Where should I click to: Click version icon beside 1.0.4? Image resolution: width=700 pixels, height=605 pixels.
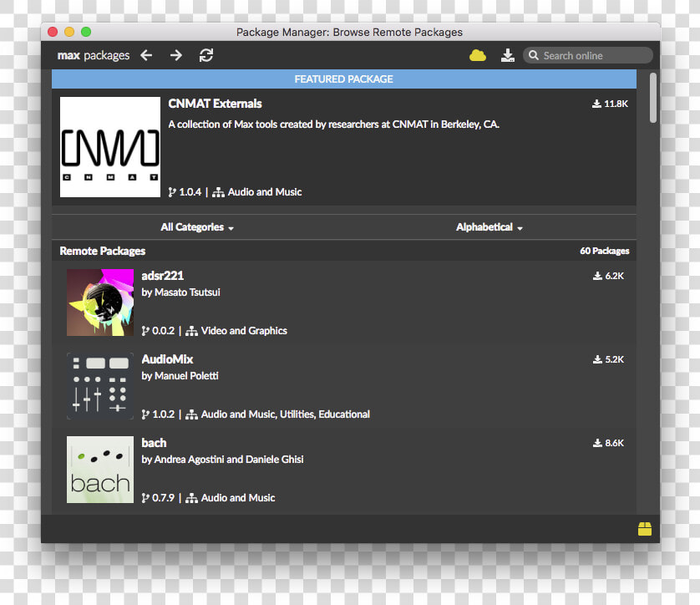[172, 192]
